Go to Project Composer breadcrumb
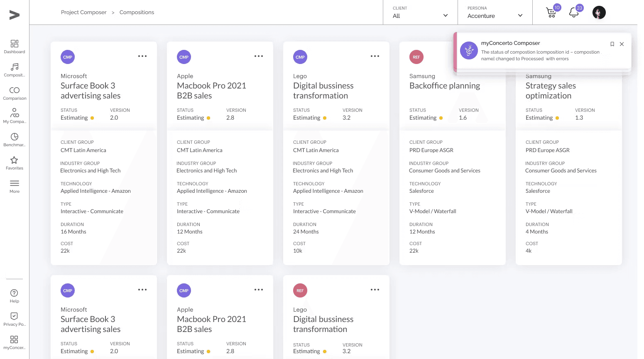This screenshot has width=644, height=359. (84, 12)
